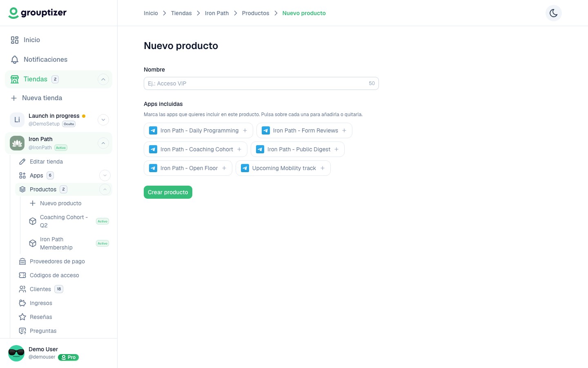Go to Tiendas in the breadcrumb
588x368 pixels.
pos(181,13)
